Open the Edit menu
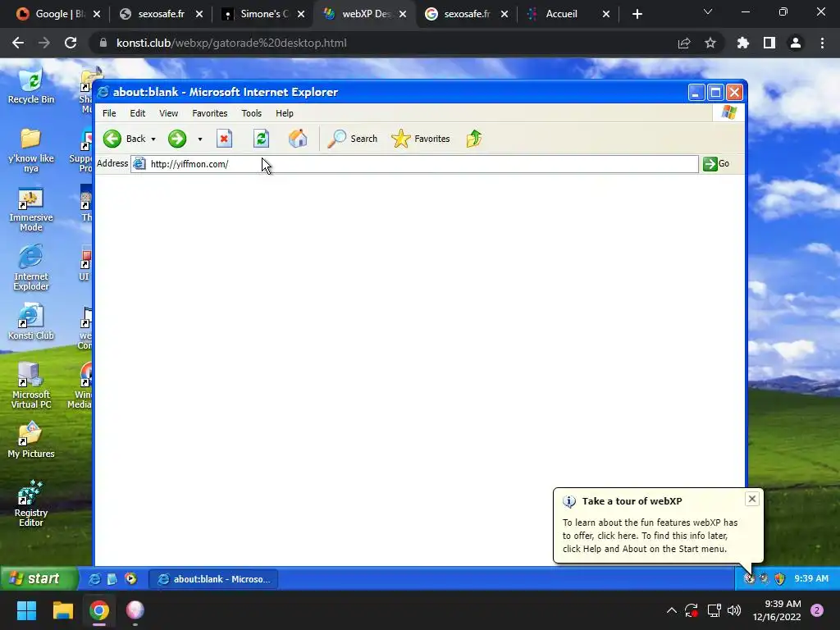Screen dimensions: 840x630 (x=138, y=113)
